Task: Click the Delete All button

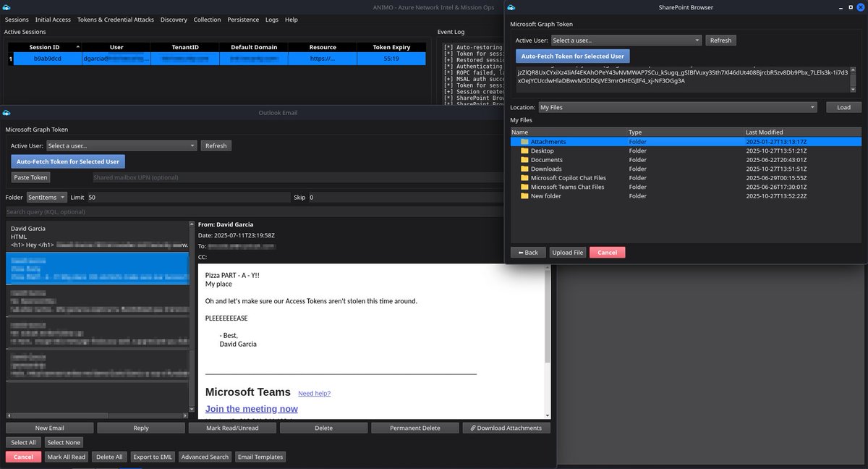Action: pyautogui.click(x=109, y=457)
